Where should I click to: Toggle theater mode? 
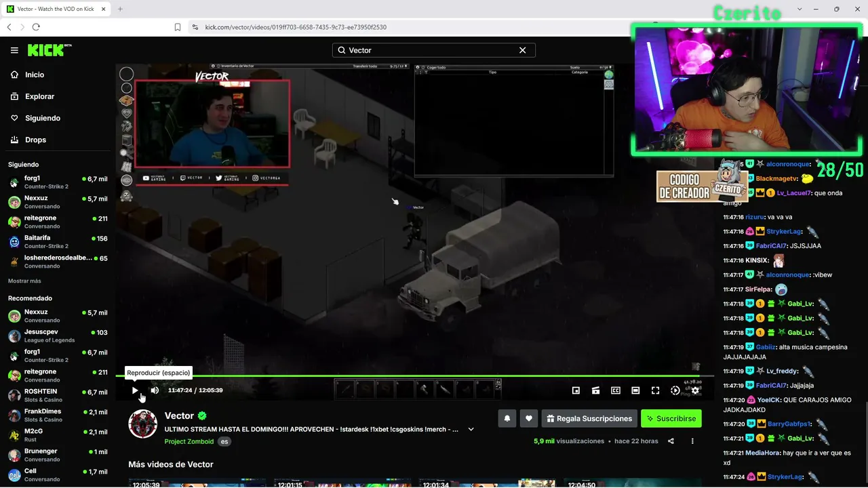(635, 390)
